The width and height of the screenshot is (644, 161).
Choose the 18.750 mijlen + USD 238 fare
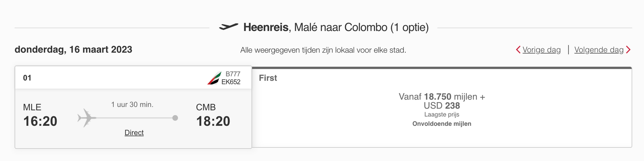442,101
